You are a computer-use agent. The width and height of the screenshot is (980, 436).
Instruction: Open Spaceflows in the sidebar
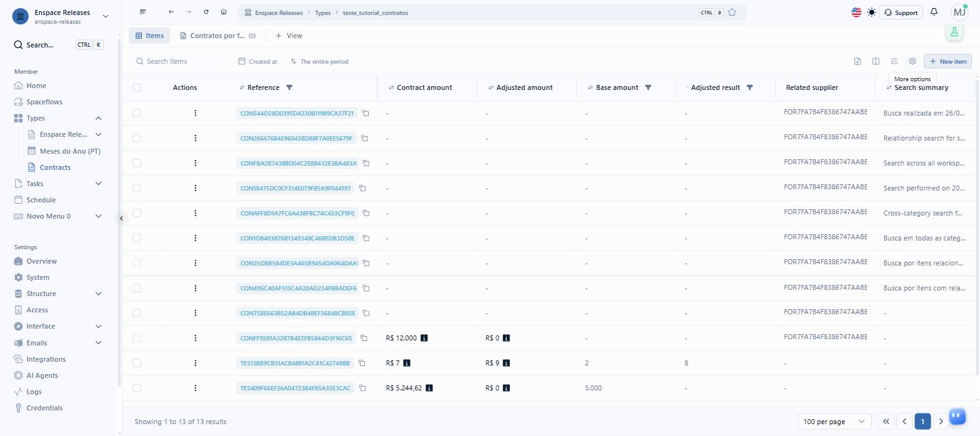tap(44, 102)
